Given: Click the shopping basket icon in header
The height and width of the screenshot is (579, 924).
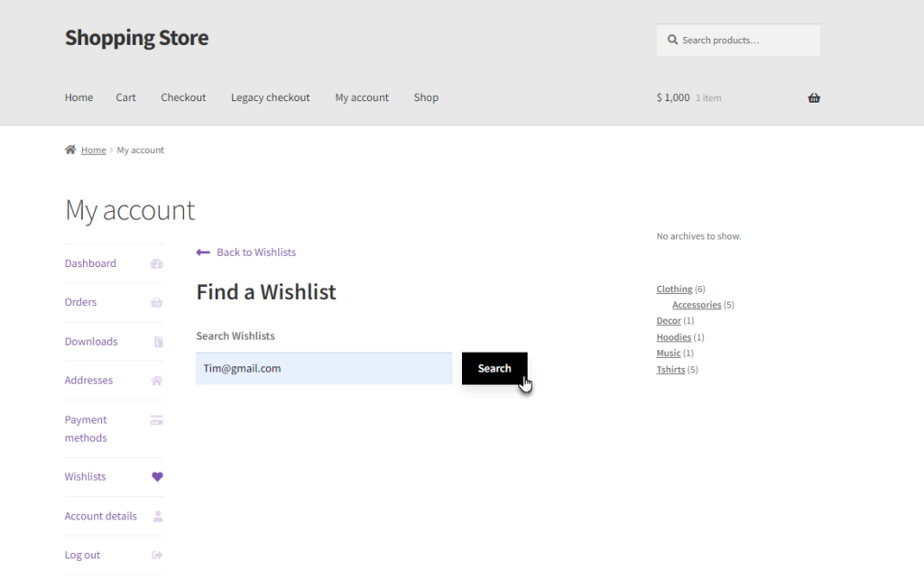Looking at the screenshot, I should [814, 97].
